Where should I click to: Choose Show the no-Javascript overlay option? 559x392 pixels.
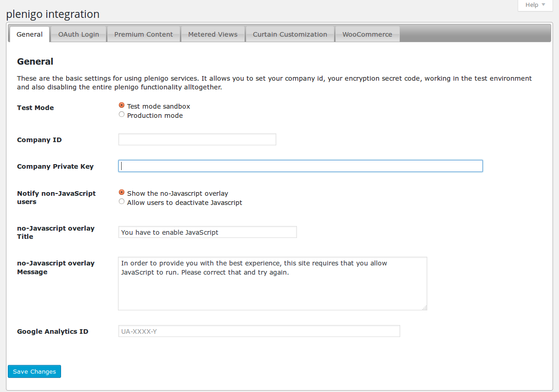122,193
